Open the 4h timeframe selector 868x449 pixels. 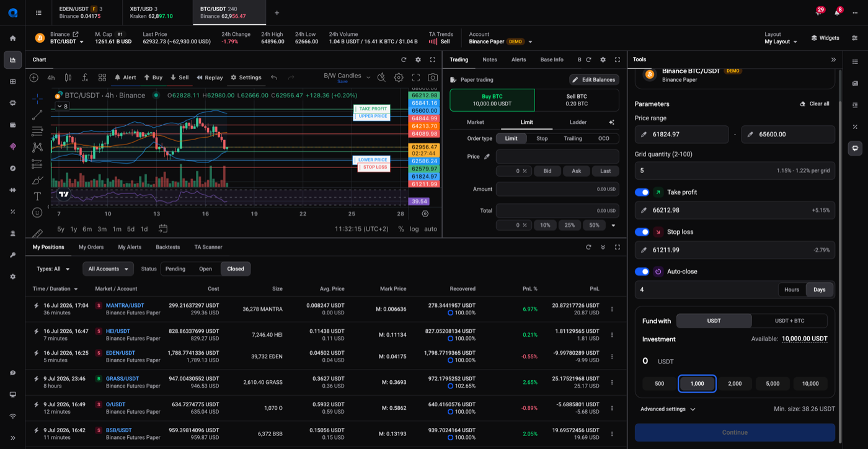(x=51, y=78)
